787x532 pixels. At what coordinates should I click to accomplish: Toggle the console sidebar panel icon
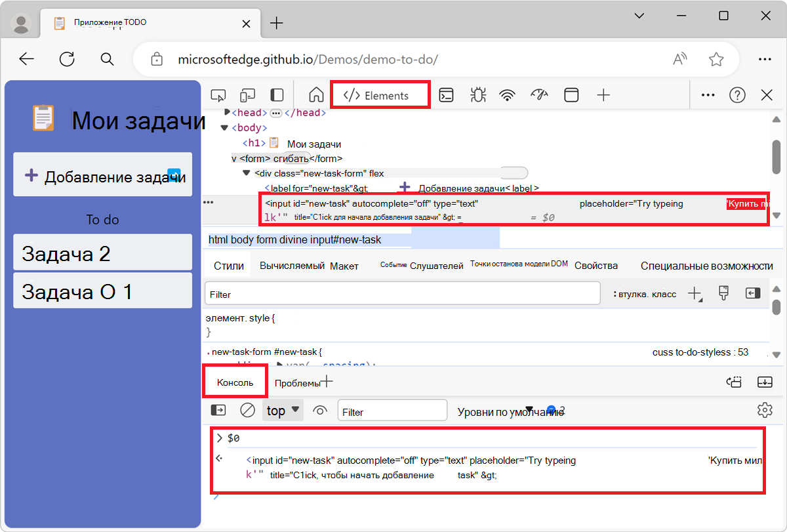pyautogui.click(x=218, y=410)
